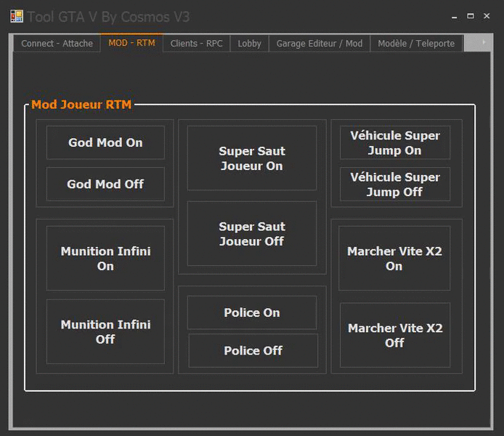504x436 pixels.
Task: Activate Super Saut Joueur On
Action: (252, 158)
